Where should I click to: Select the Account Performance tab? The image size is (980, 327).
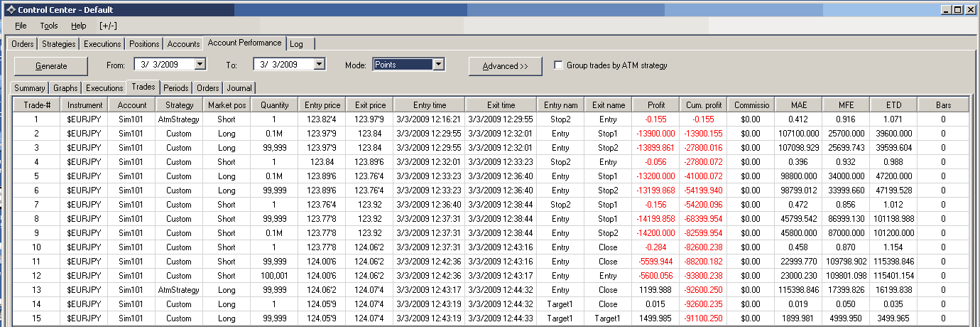click(x=244, y=43)
